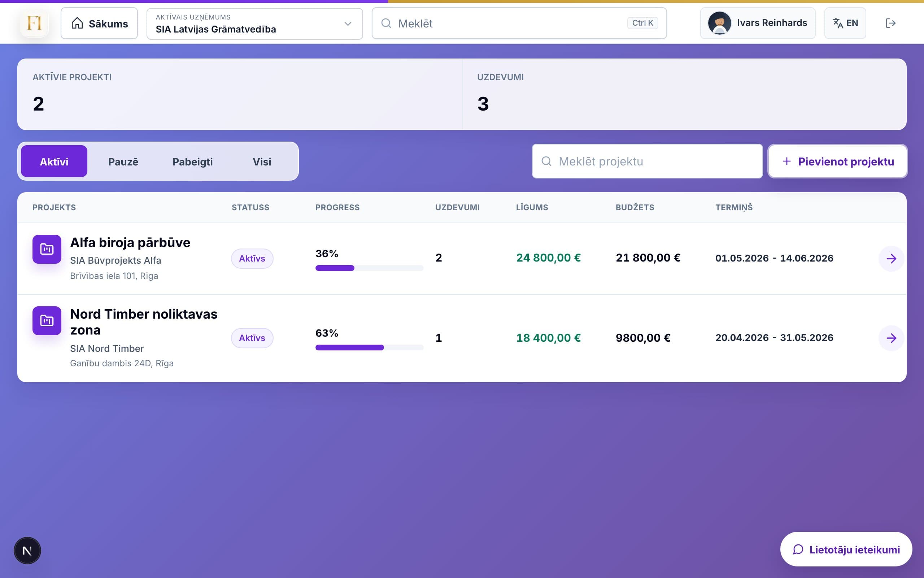Select the Aktīvi tab

coord(54,161)
